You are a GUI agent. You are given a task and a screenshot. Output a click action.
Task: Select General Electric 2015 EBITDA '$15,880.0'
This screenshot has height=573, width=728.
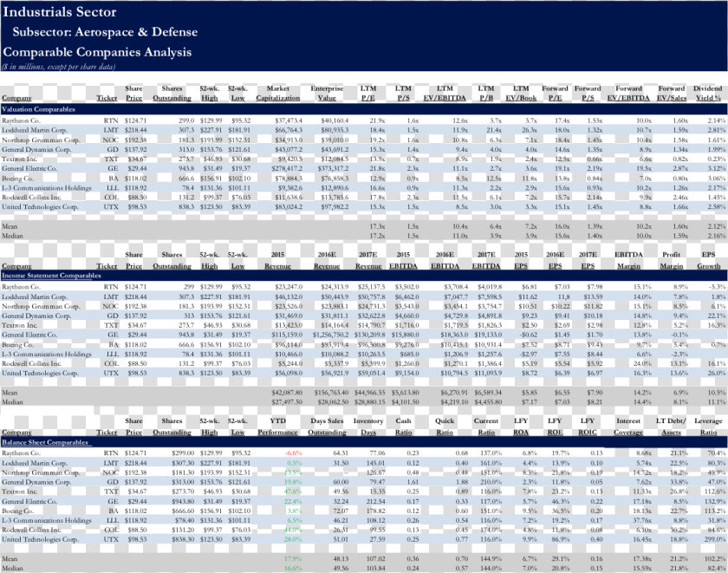(x=406, y=335)
